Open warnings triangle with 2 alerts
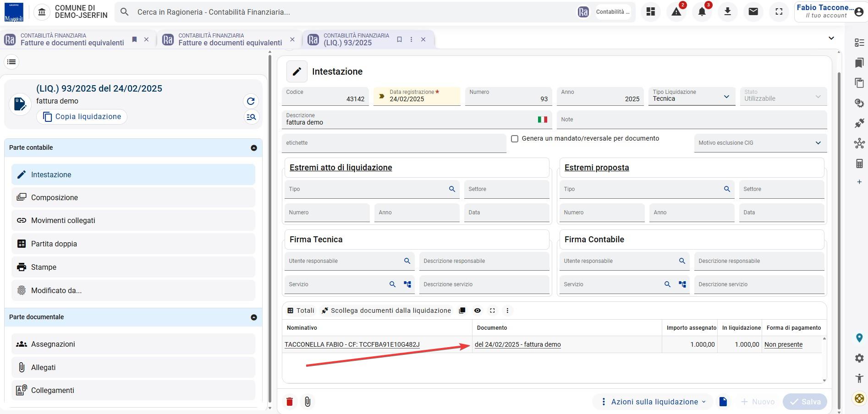The width and height of the screenshot is (868, 414). [676, 12]
